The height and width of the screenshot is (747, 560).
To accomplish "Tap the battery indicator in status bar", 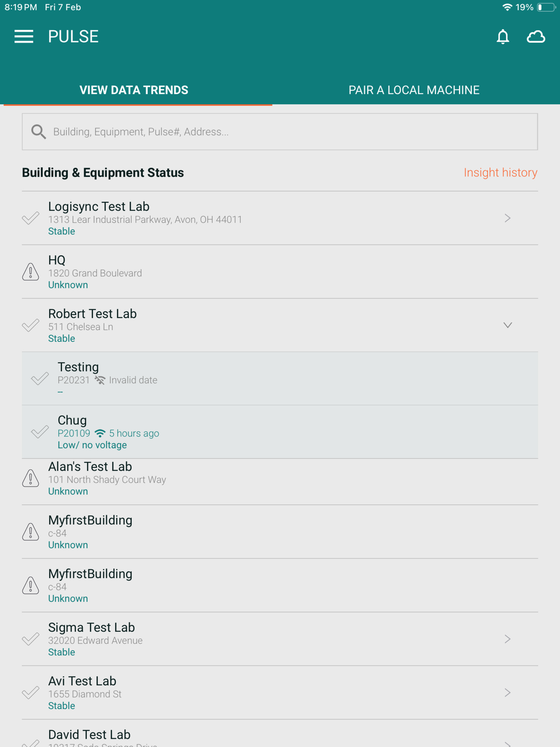I will coord(546,7).
